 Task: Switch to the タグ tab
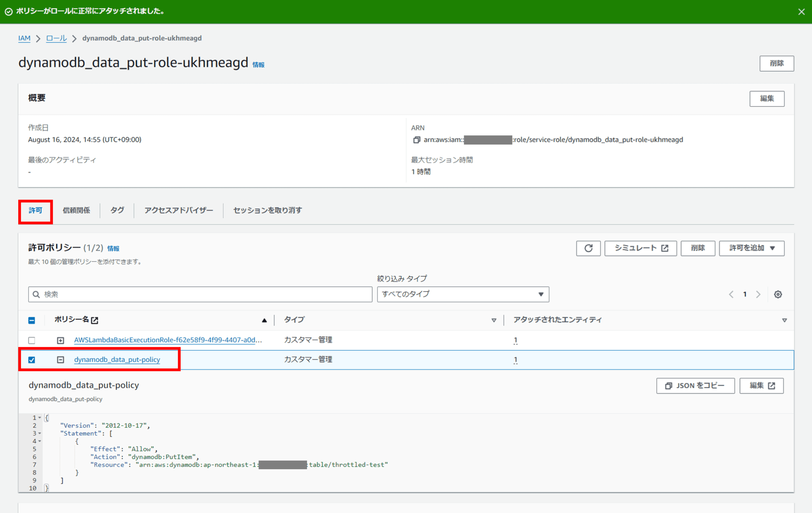(x=117, y=210)
